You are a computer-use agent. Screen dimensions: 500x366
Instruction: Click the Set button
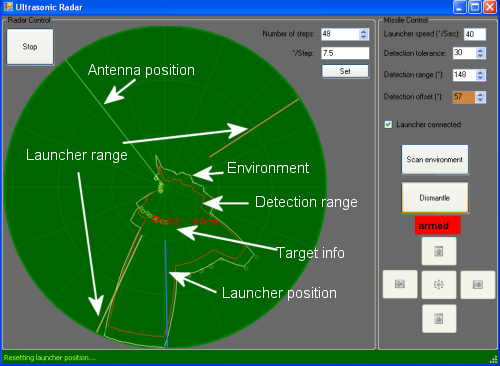tap(345, 71)
